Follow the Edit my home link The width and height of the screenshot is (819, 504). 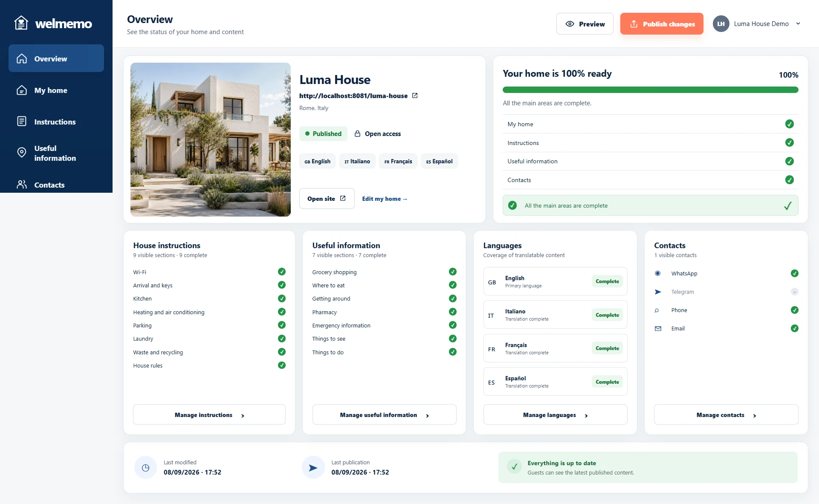point(385,199)
